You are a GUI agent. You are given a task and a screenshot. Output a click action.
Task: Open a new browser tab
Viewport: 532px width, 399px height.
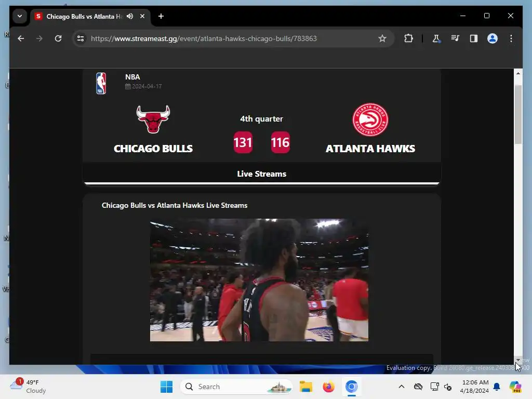pos(161,16)
